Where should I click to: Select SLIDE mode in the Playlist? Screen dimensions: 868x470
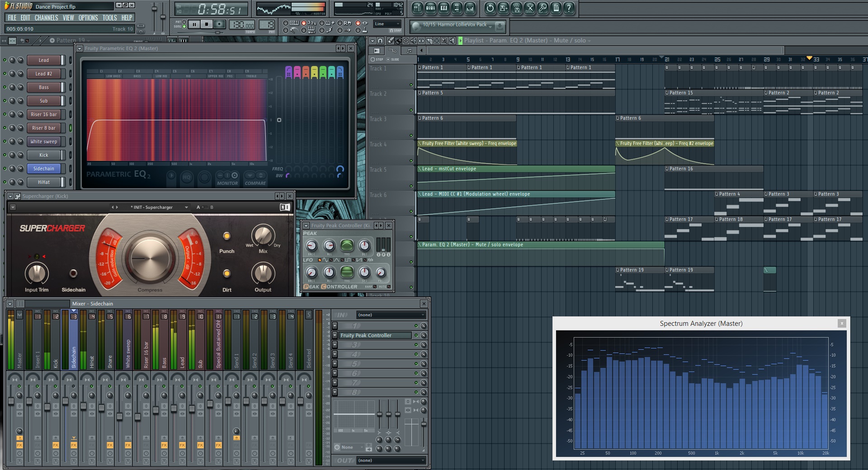(x=392, y=59)
